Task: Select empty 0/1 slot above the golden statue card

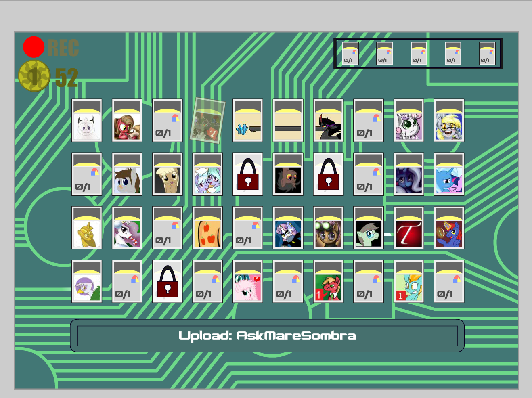Action: (87, 174)
